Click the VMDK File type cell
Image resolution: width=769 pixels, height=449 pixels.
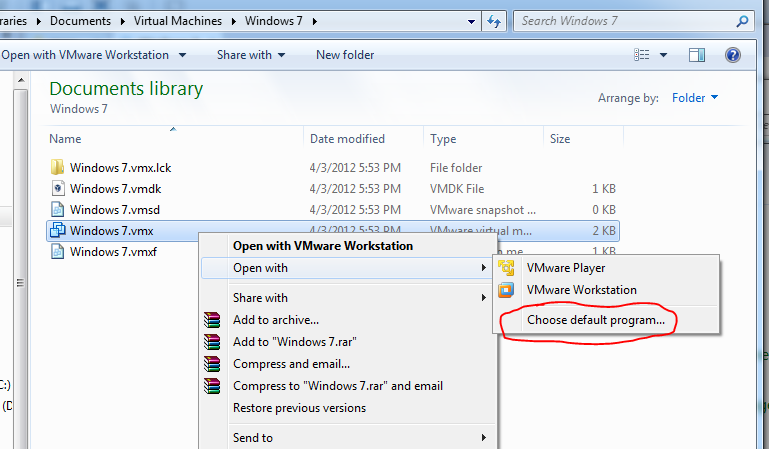[x=457, y=189]
